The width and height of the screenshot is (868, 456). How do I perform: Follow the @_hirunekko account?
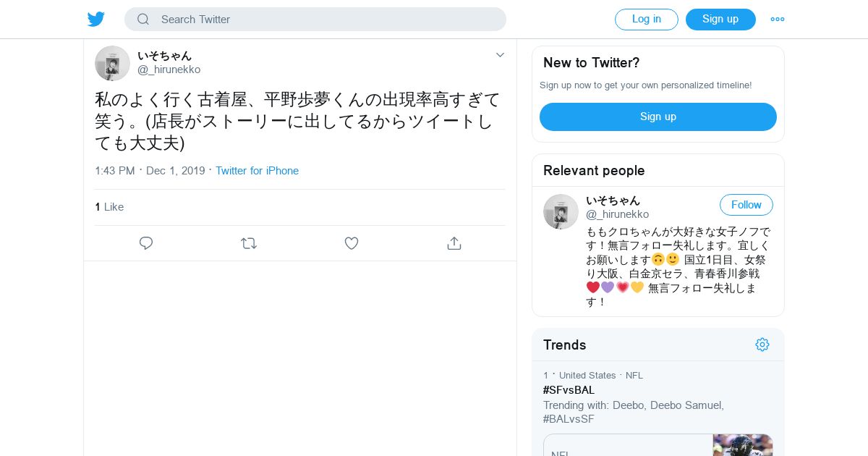tap(746, 205)
